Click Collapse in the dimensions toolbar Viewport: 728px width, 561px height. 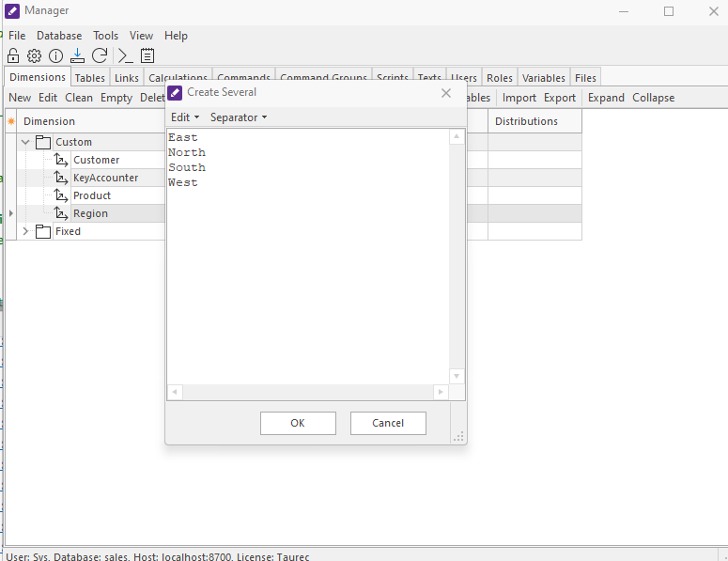point(653,98)
